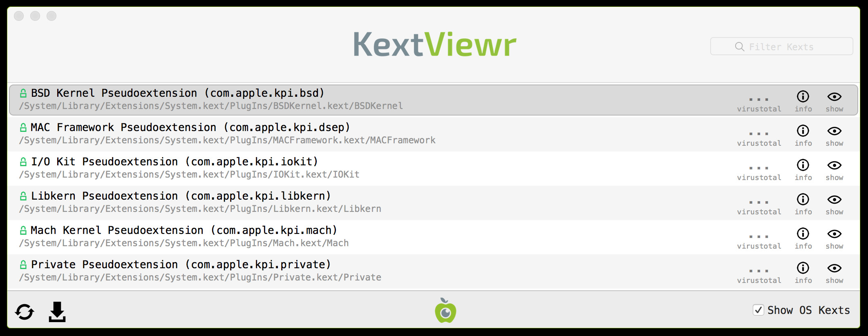Focus the Filter Kexts search field

click(x=781, y=46)
